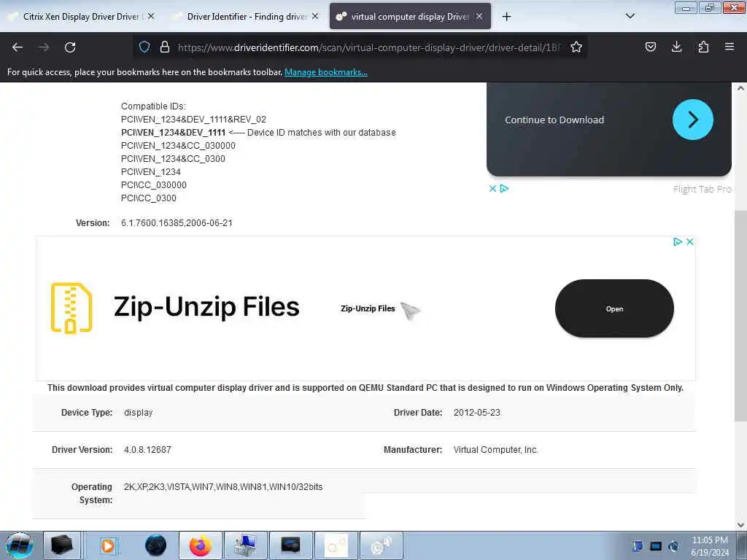Click page vertical scrollbar thumb
The image size is (747, 560).
[740, 315]
